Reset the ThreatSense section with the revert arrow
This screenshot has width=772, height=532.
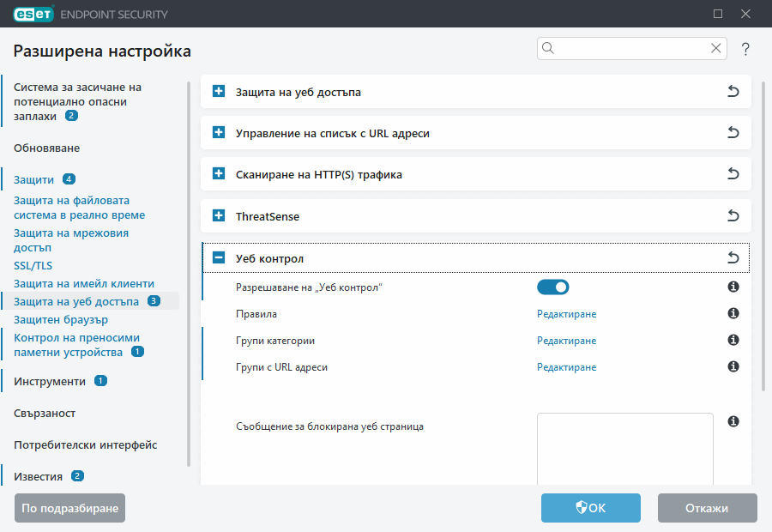pyautogui.click(x=733, y=216)
